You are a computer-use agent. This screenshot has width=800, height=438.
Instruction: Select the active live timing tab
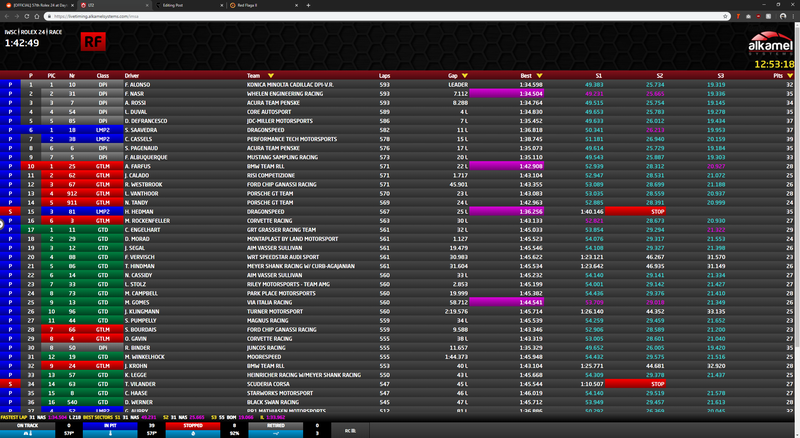click(113, 5)
